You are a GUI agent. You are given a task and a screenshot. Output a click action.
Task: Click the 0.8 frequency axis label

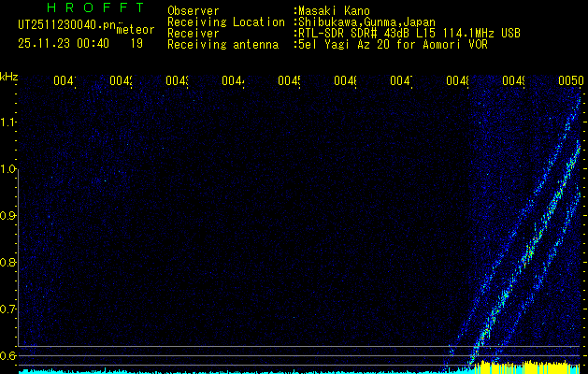(7, 262)
